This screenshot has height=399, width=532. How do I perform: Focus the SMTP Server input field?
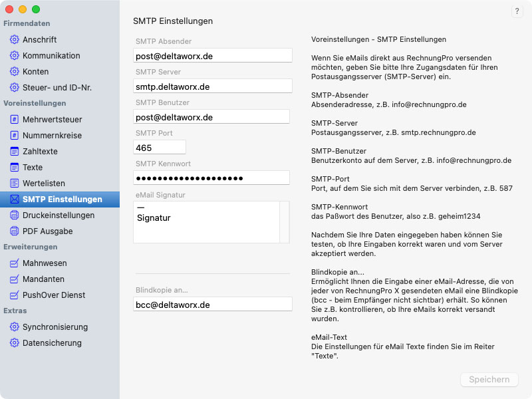tap(213, 86)
